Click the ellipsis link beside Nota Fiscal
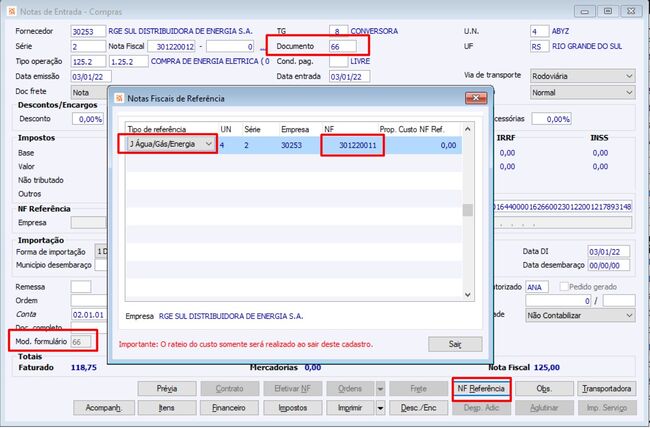This screenshot has width=650, height=428. pos(262,49)
